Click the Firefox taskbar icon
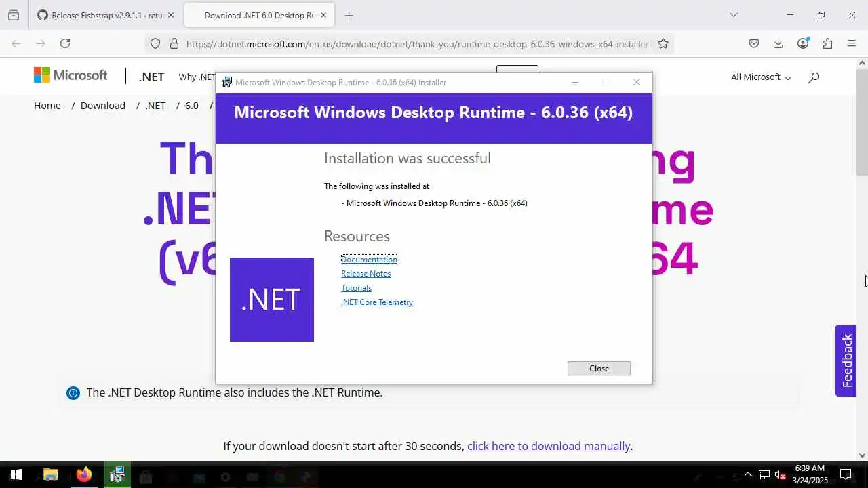Viewport: 868px width, 488px height. [83, 475]
